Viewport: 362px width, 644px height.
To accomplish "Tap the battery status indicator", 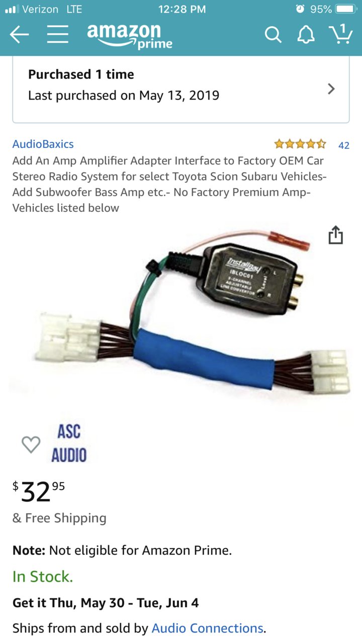I will 345,10.
